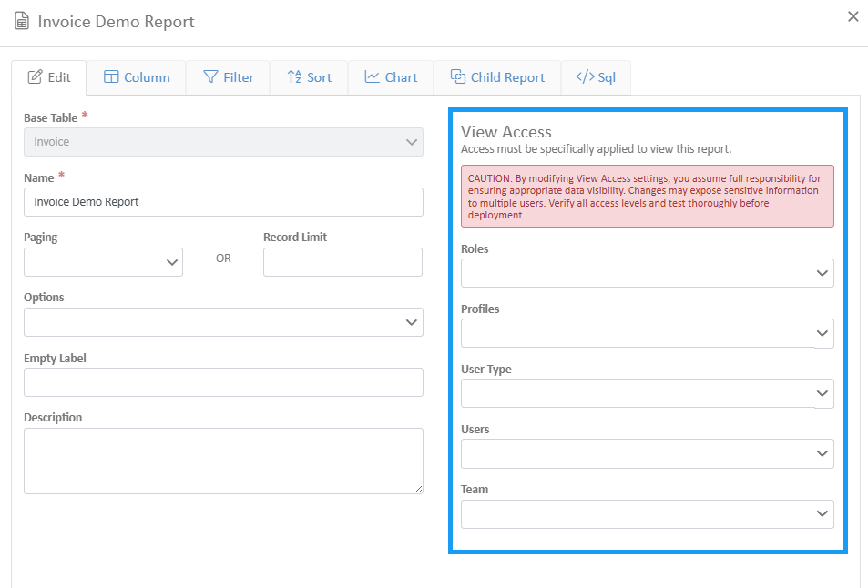Switch to the Column tab
The image size is (868, 588).
[137, 77]
